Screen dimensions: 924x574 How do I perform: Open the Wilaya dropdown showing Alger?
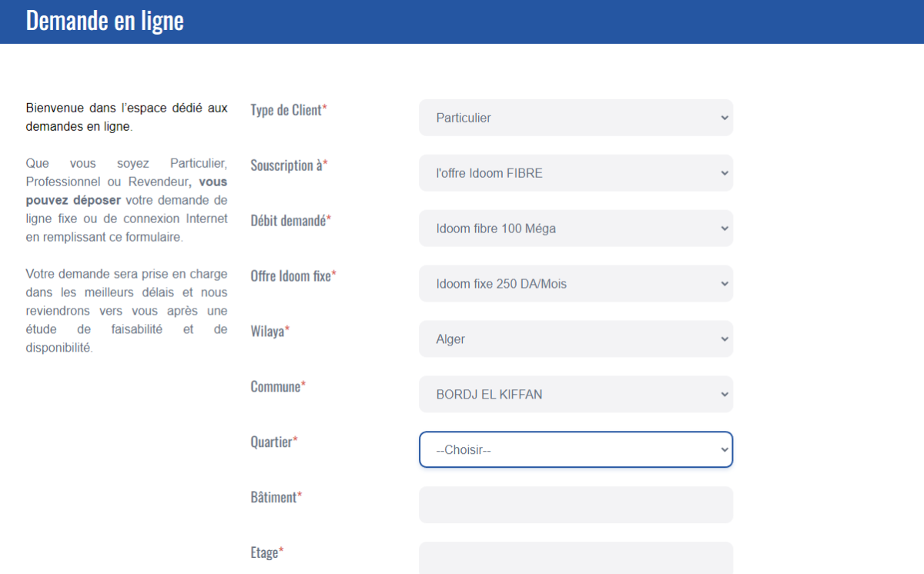pyautogui.click(x=575, y=339)
